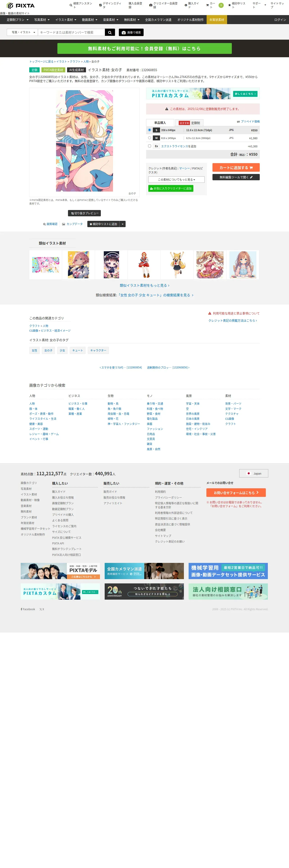Click 切り抜きプレビュー crop button
This screenshot has height=868, width=289.
[84, 213]
